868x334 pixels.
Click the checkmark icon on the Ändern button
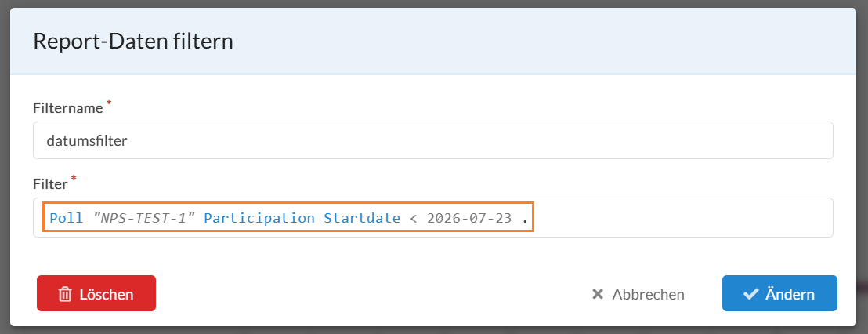tap(750, 294)
